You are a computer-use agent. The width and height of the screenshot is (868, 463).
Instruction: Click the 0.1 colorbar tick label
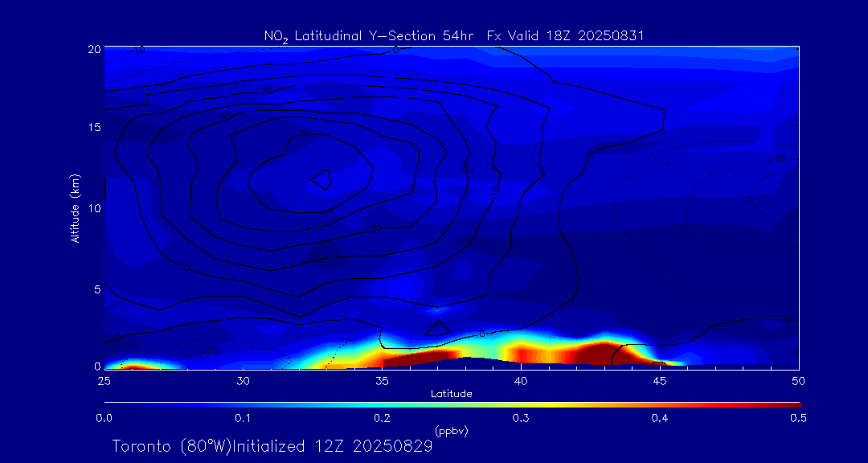click(243, 418)
